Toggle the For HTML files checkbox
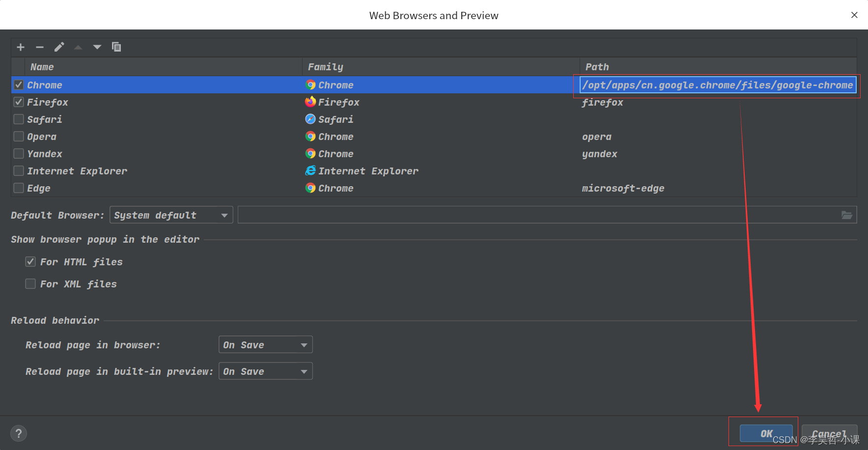Image resolution: width=868 pixels, height=450 pixels. 30,262
